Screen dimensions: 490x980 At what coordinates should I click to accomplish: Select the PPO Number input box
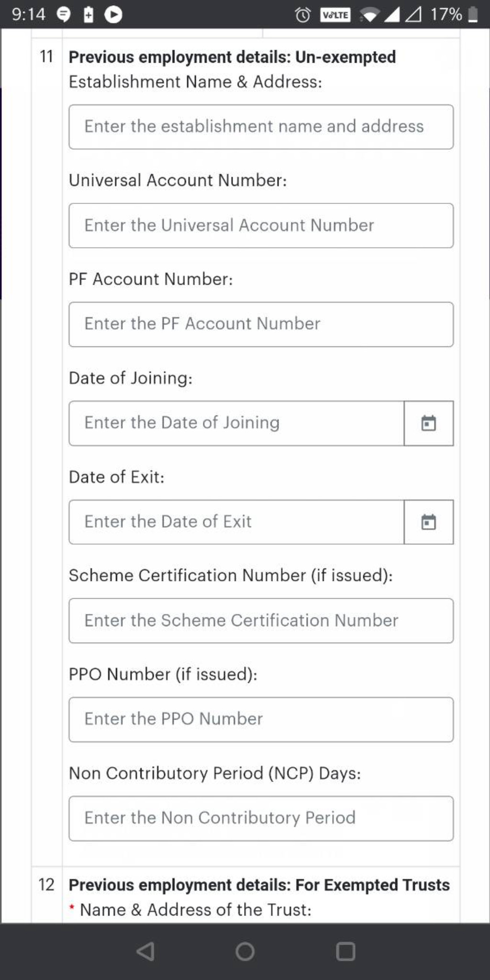click(x=261, y=720)
